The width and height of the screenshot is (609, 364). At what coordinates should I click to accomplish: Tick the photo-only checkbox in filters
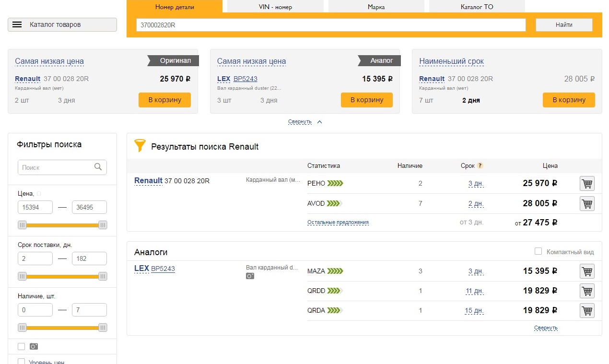click(x=21, y=346)
